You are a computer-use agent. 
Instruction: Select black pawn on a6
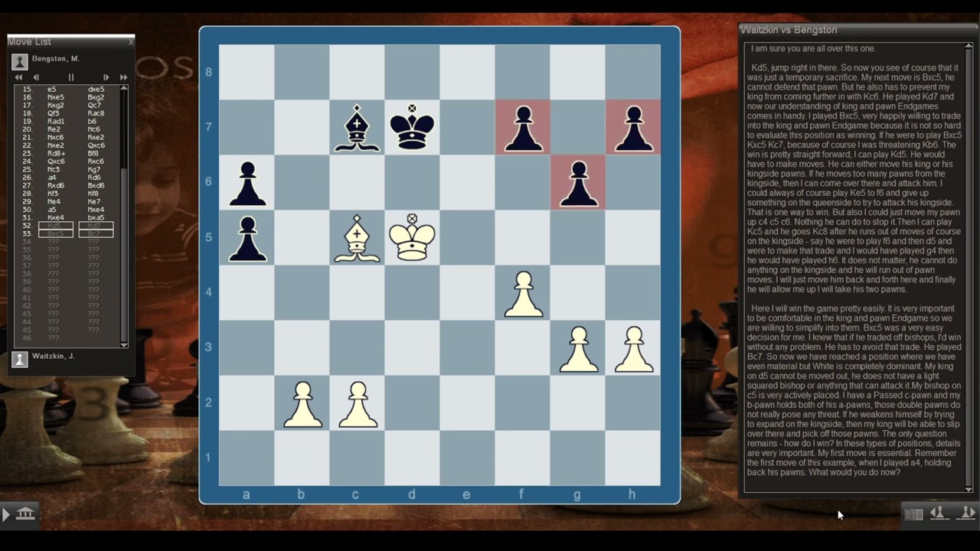coord(247,182)
